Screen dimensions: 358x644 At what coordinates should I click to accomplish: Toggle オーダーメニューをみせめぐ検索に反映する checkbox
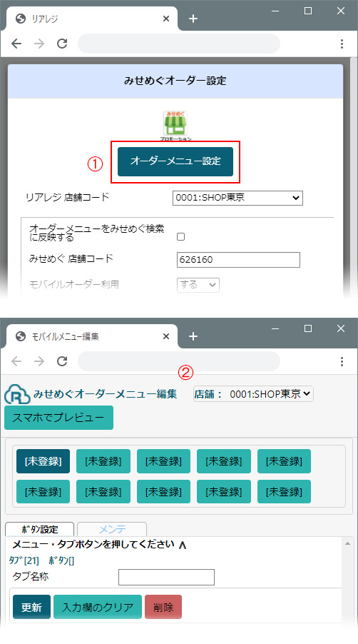click(x=180, y=236)
